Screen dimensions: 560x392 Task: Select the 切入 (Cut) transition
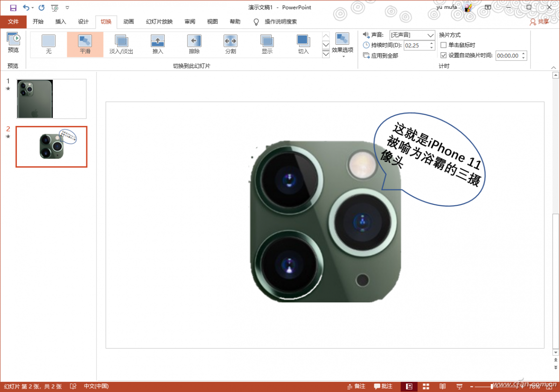tap(303, 44)
